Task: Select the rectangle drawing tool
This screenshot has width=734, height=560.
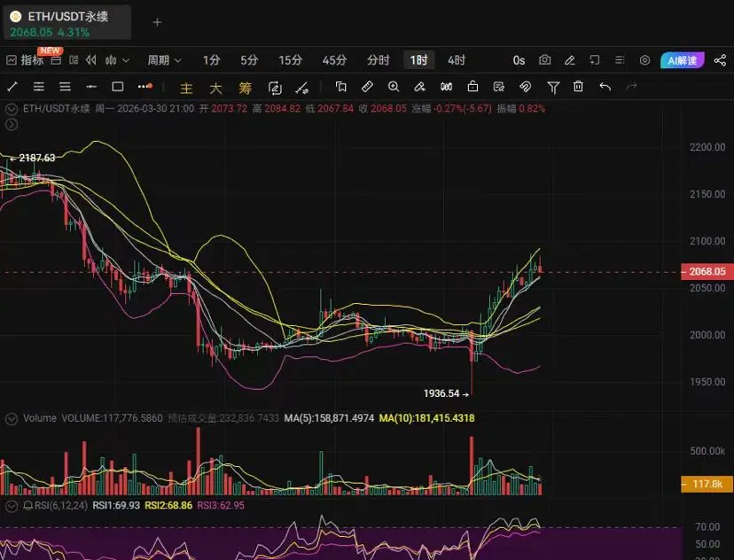Action: pyautogui.click(x=118, y=87)
